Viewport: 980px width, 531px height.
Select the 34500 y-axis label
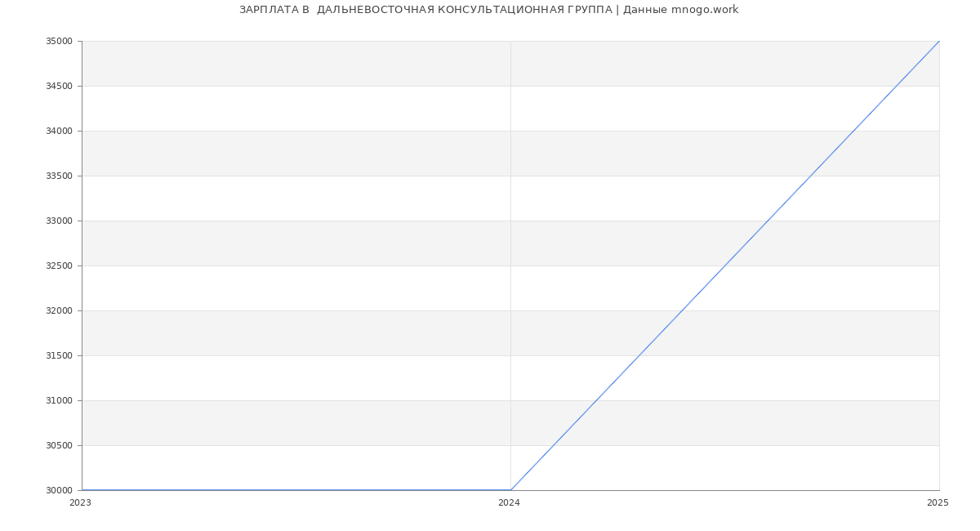(59, 86)
